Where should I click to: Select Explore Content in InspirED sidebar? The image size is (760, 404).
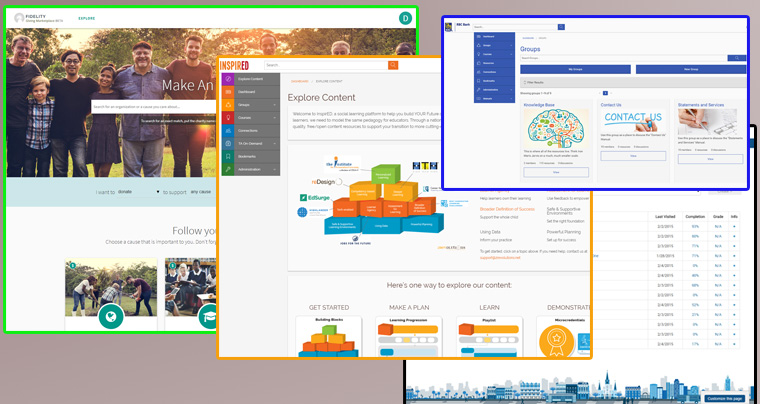click(x=251, y=79)
